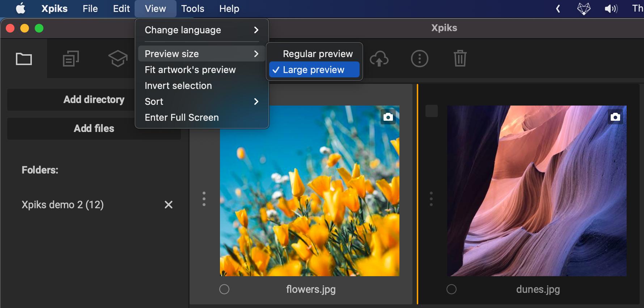The height and width of the screenshot is (308, 644).
Task: Toggle the flowers.jpg radio button
Action: click(x=224, y=289)
